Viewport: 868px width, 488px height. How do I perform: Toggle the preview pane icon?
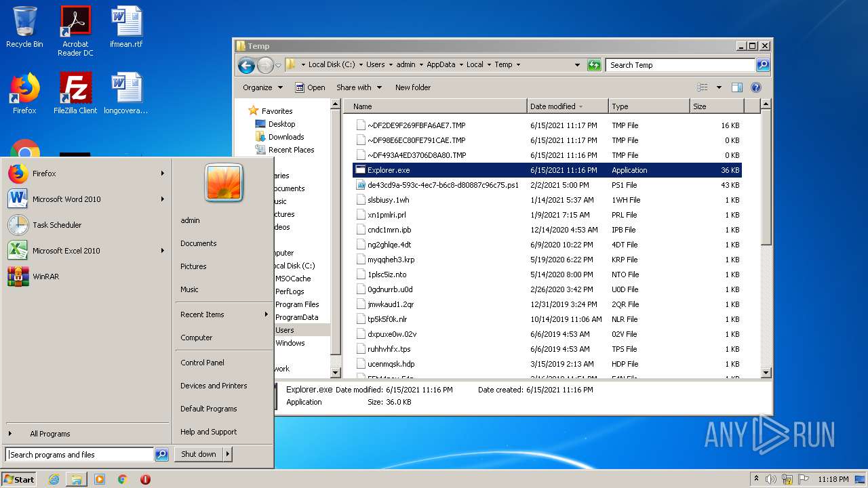coord(737,87)
